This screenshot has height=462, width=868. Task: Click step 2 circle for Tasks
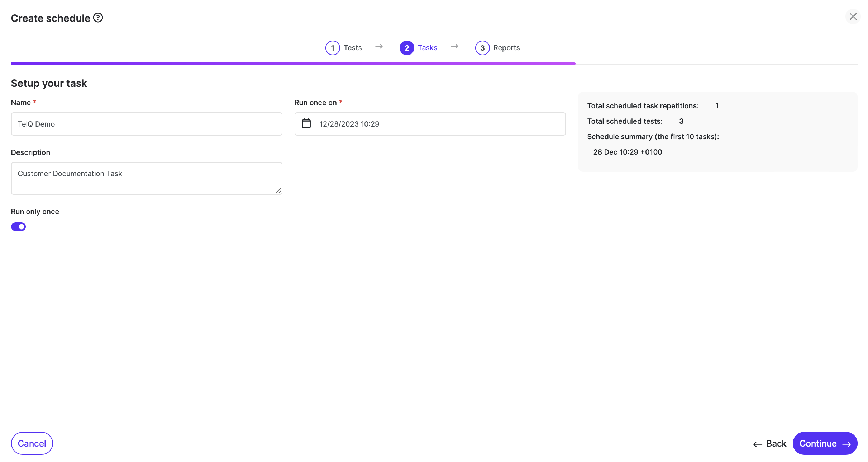[406, 48]
